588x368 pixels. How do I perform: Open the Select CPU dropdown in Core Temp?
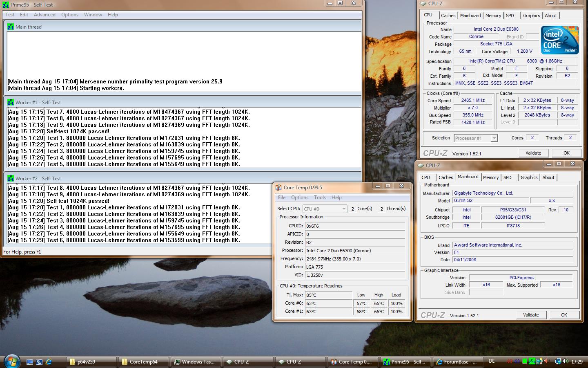click(325, 209)
